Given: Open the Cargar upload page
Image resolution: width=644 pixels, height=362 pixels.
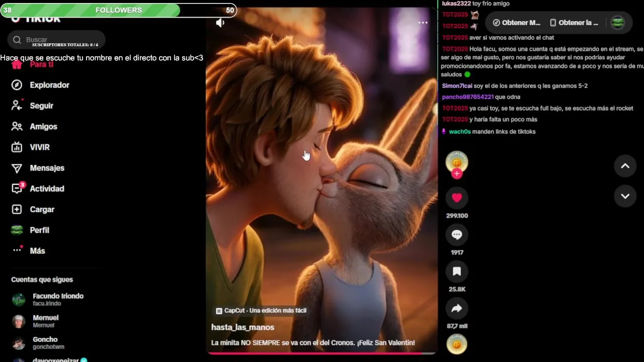Looking at the screenshot, I should point(42,209).
